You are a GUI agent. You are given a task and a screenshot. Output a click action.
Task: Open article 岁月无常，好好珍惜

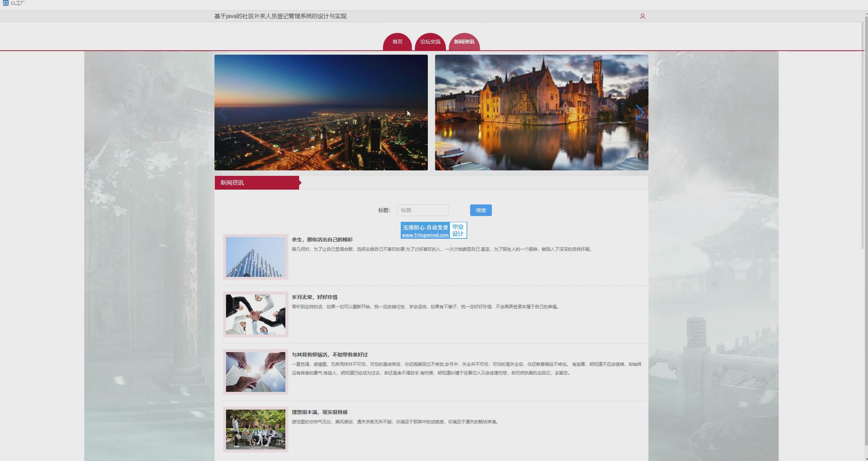click(314, 297)
